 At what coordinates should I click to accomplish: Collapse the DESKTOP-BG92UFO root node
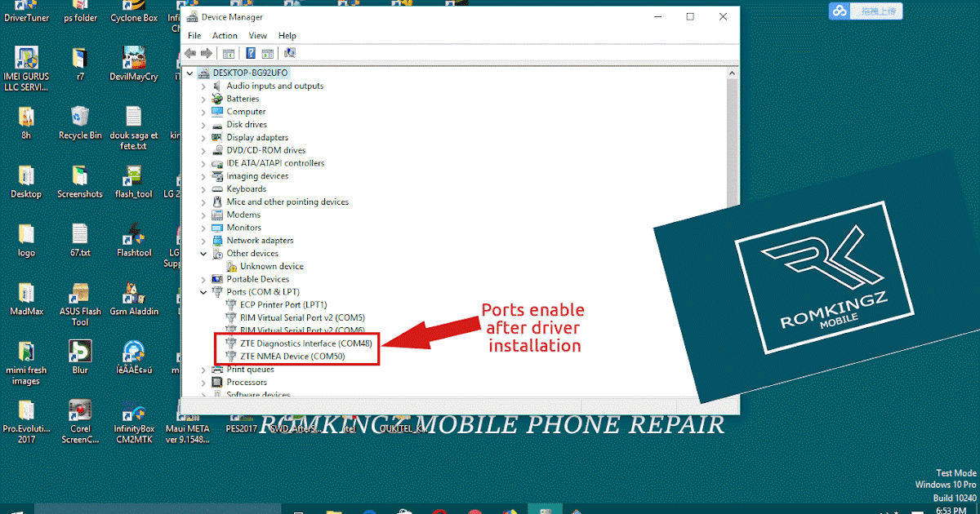click(x=190, y=73)
